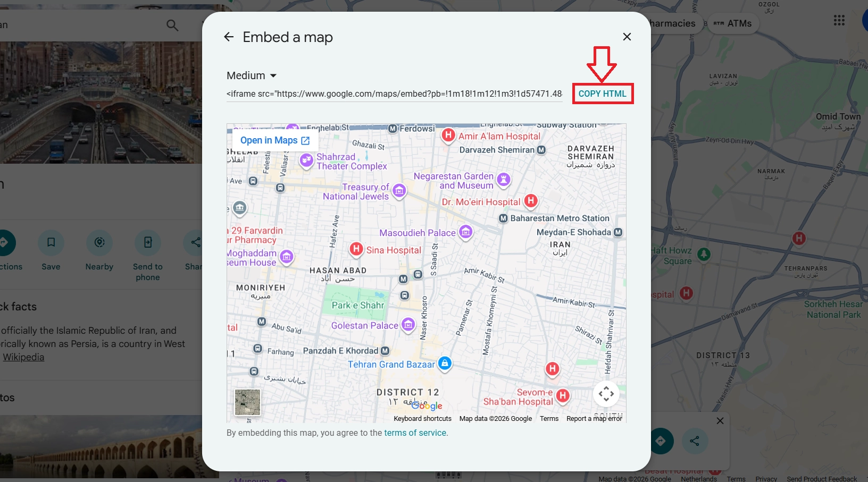Open Terms link in embedded map footer

pos(549,419)
